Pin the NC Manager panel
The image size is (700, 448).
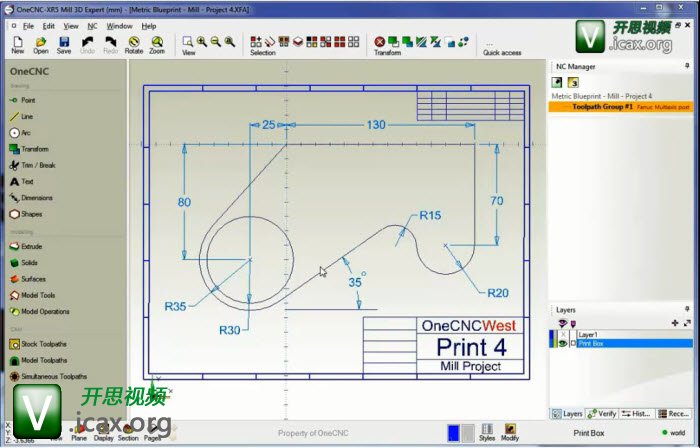(x=687, y=66)
